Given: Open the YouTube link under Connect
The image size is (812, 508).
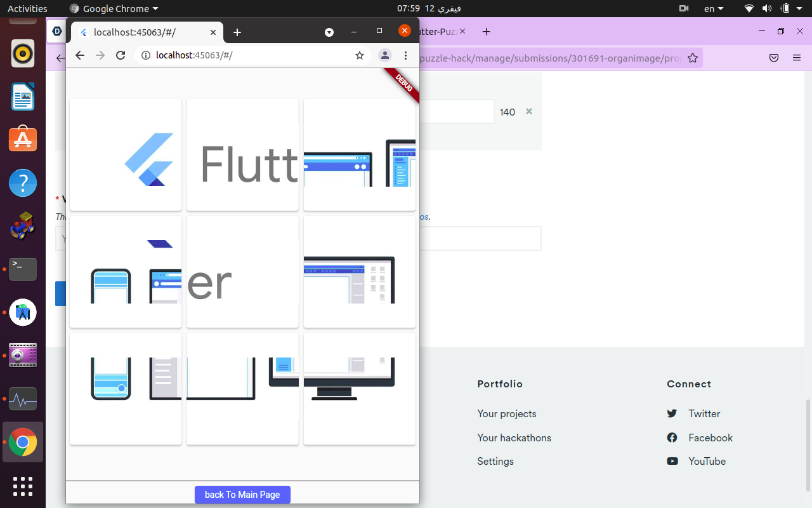Looking at the screenshot, I should click(x=707, y=461).
